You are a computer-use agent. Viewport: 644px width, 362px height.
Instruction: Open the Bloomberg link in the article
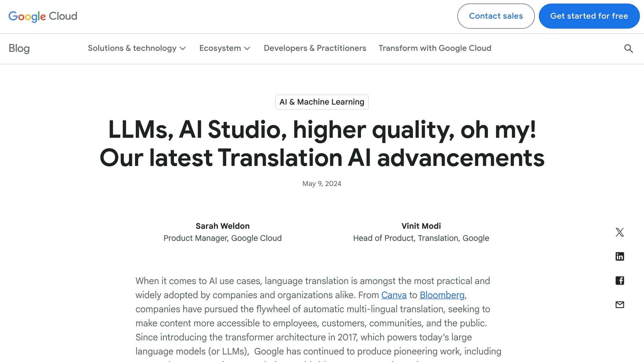pyautogui.click(x=441, y=295)
